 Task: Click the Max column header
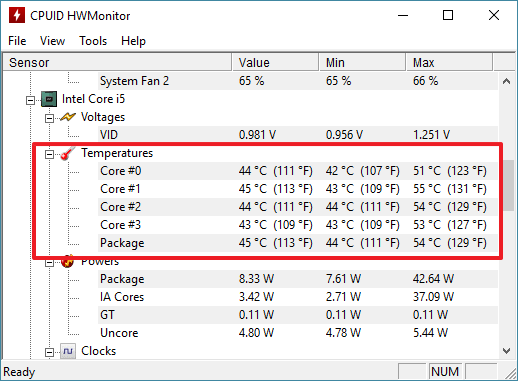[x=449, y=62]
